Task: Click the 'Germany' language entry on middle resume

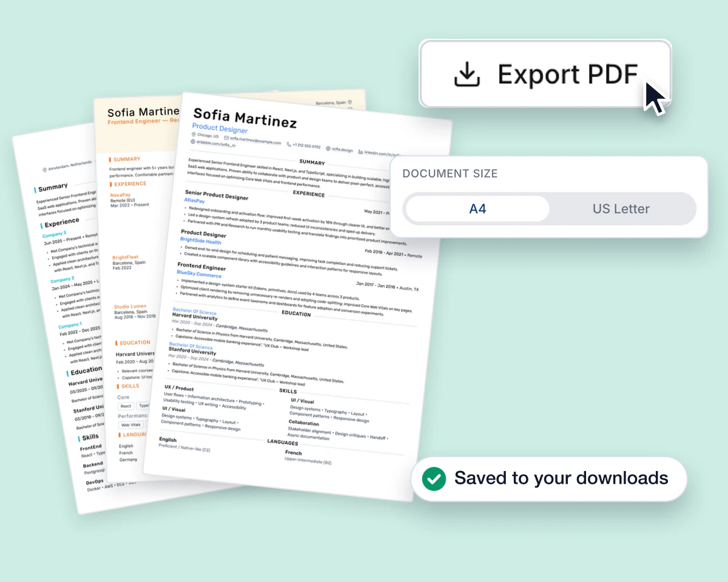Action: click(128, 460)
